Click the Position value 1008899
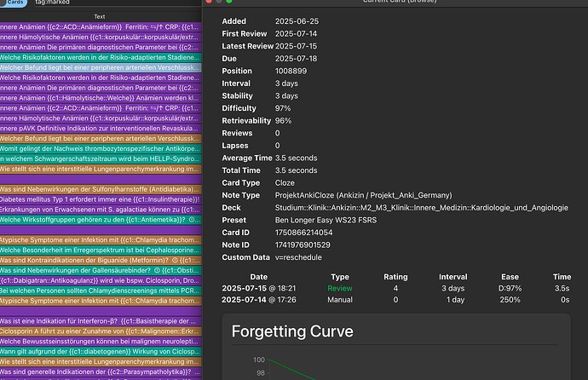Image resolution: width=588 pixels, height=380 pixels. coord(291,71)
